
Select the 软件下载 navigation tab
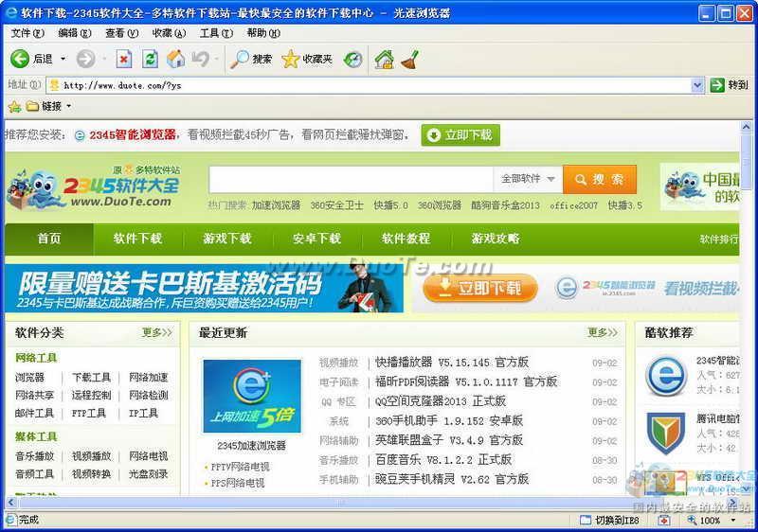click(x=137, y=239)
